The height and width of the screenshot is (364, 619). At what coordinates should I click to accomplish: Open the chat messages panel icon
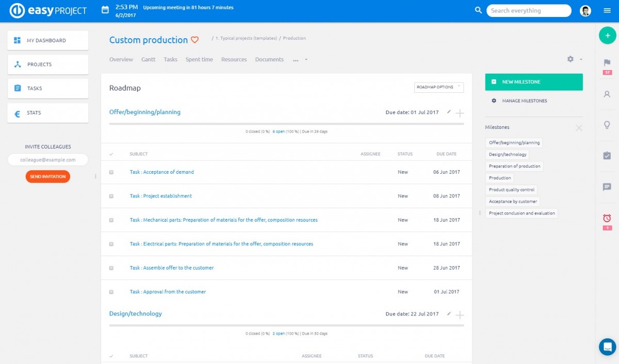point(607,186)
